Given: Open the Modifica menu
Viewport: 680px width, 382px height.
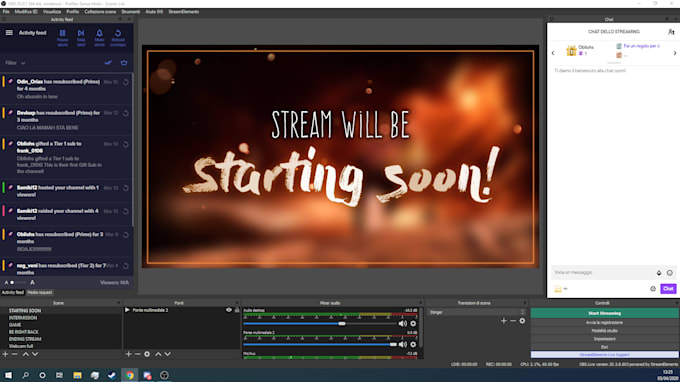Looking at the screenshot, I should (26, 12).
